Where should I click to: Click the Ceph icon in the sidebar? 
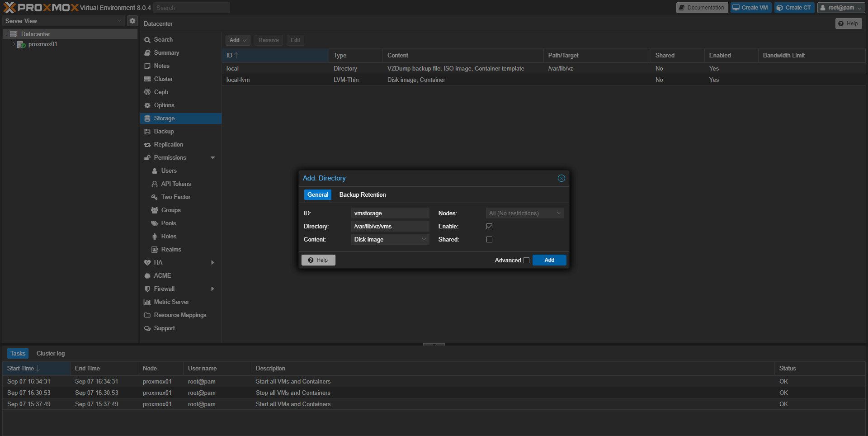[147, 92]
